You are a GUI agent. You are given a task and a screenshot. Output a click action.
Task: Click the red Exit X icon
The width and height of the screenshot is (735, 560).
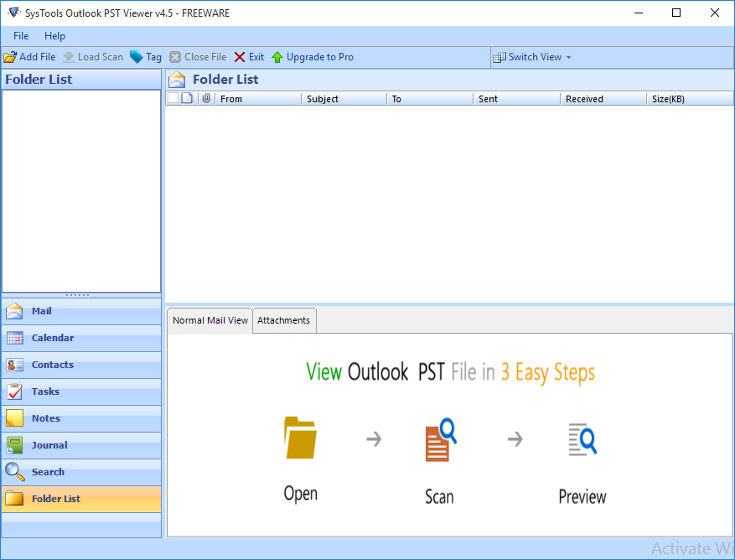[240, 57]
